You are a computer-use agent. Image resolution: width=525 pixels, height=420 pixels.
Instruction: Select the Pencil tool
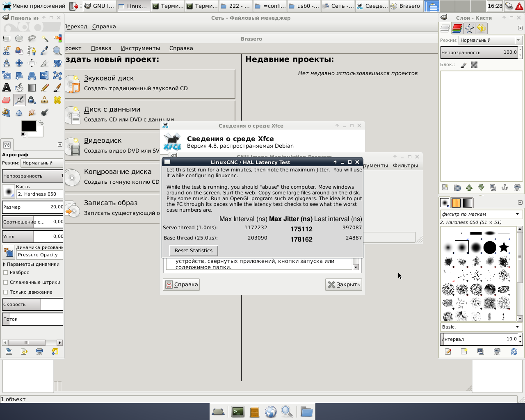[45, 88]
